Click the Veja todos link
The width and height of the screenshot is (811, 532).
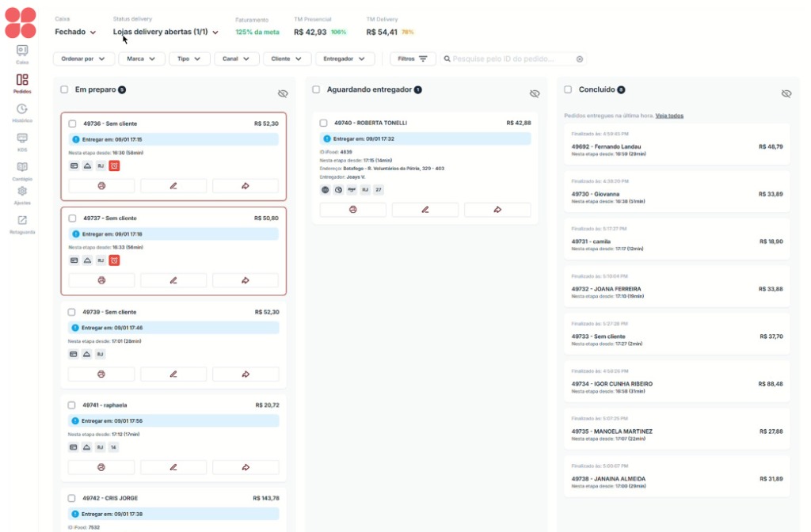click(669, 116)
